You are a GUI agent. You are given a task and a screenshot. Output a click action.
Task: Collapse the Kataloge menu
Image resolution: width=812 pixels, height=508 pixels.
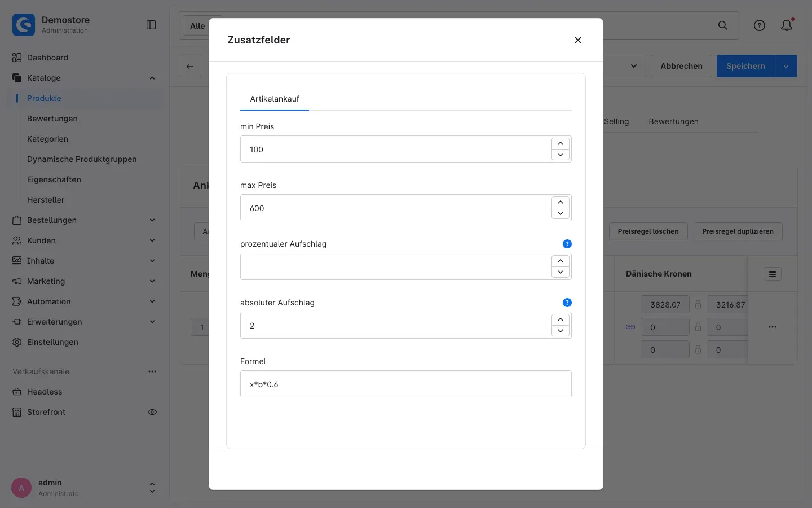pyautogui.click(x=152, y=78)
